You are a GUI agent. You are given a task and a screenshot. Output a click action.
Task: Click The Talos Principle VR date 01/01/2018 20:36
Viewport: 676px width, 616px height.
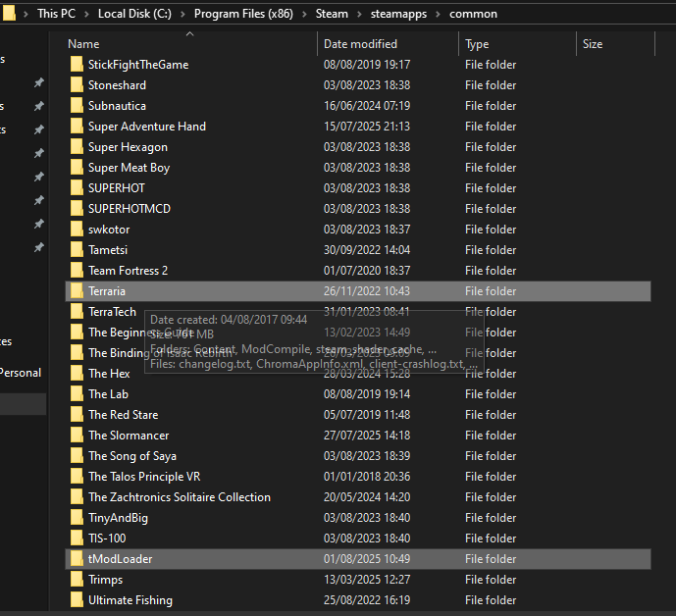point(367,477)
